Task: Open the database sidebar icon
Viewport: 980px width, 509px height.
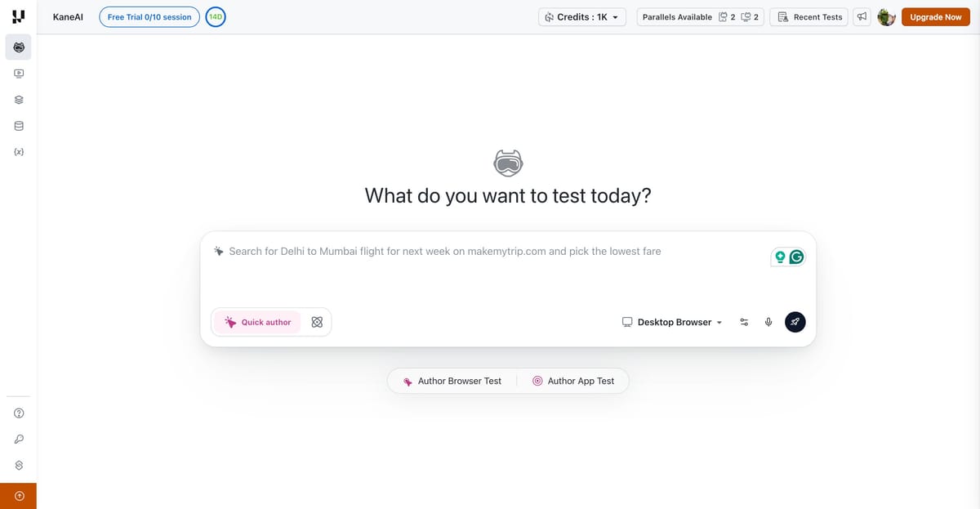Action: (x=18, y=125)
